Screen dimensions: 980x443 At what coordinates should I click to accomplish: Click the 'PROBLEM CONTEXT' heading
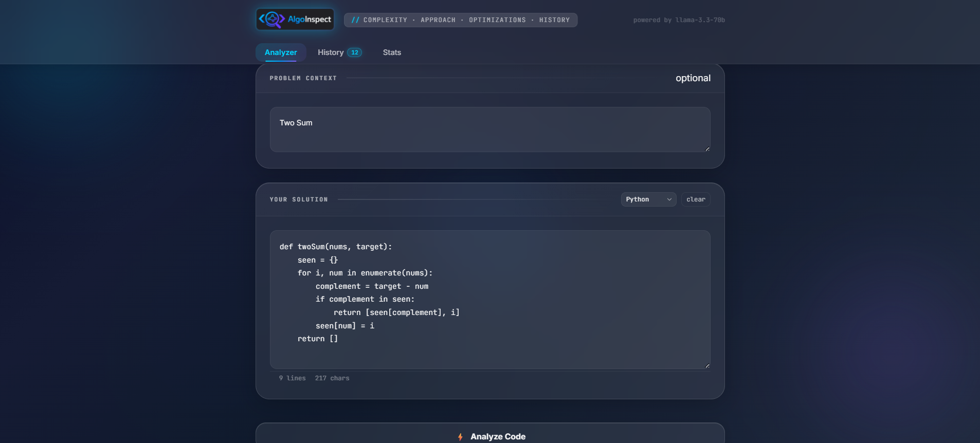[x=303, y=78]
